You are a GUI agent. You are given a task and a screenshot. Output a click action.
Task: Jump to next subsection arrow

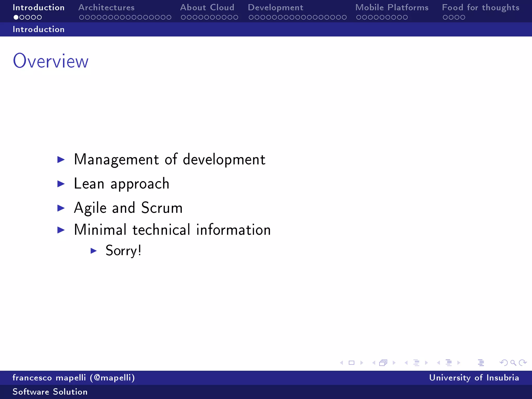click(x=426, y=363)
